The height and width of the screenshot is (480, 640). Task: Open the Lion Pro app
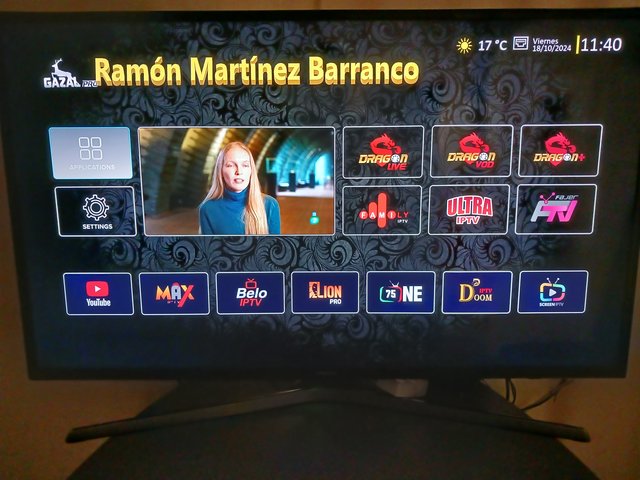(325, 293)
